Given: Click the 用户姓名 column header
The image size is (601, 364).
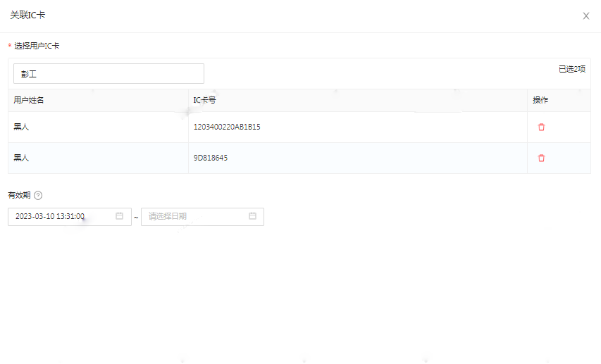Looking at the screenshot, I should (x=29, y=101).
